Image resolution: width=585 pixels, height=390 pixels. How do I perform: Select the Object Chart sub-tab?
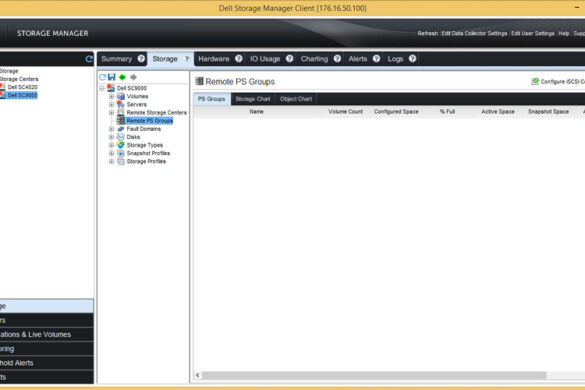pos(296,99)
